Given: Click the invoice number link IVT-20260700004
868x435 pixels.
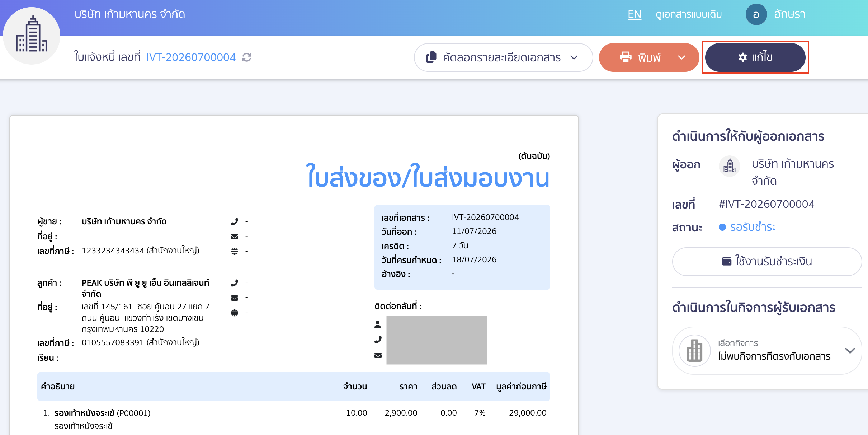Looking at the screenshot, I should [191, 57].
